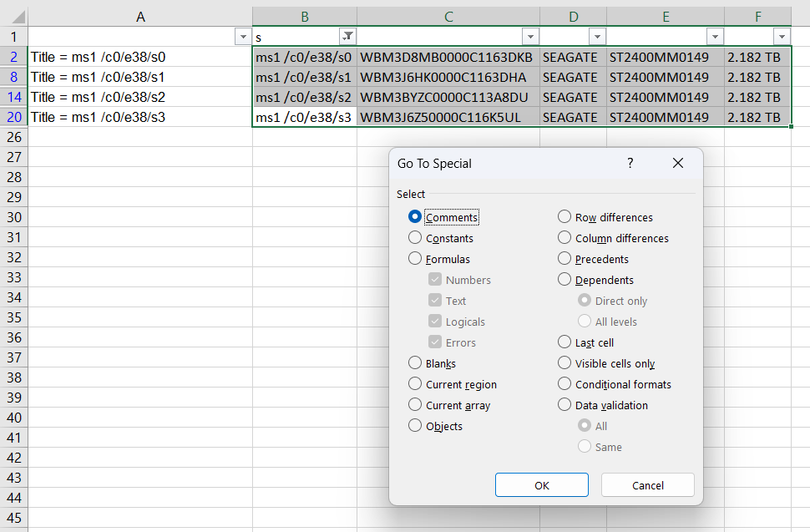The image size is (810, 532).
Task: Expand the filter dropdown in column E
Action: (714, 37)
